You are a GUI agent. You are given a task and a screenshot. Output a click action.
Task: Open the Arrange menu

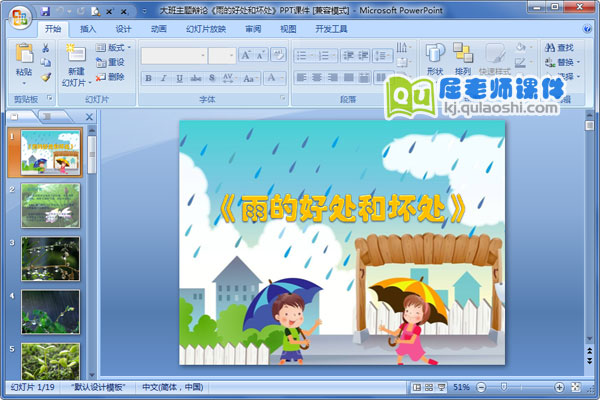point(463,59)
